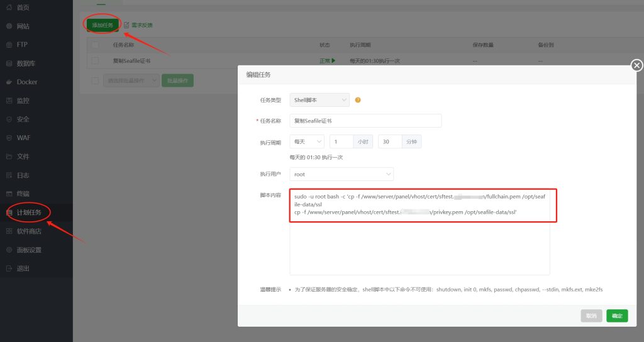Click the green 添加任务 button

click(x=103, y=25)
